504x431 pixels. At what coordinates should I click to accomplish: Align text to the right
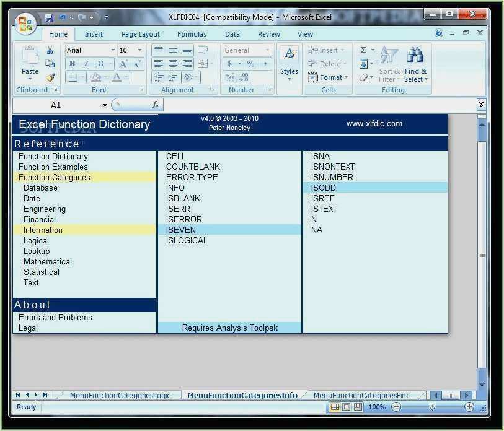pyautogui.click(x=187, y=64)
